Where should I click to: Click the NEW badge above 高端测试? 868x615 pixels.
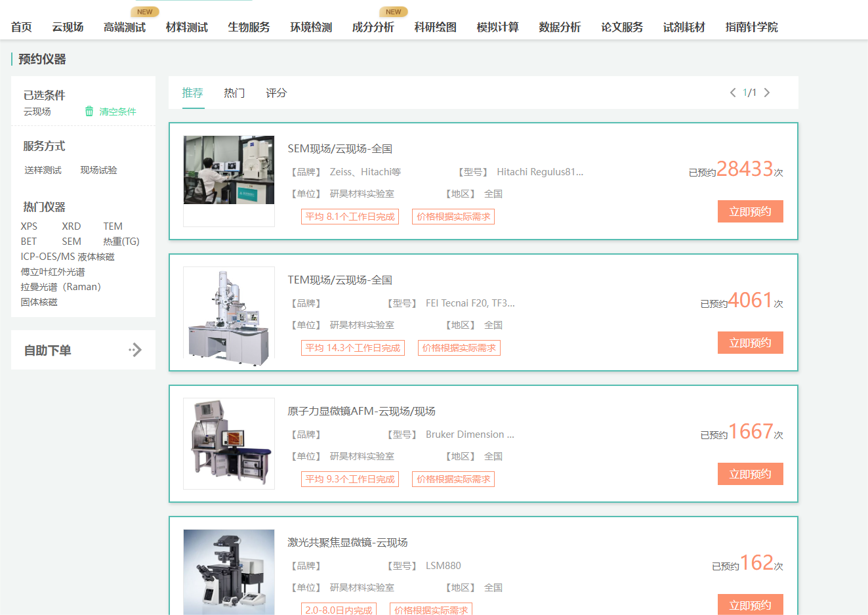tap(145, 11)
